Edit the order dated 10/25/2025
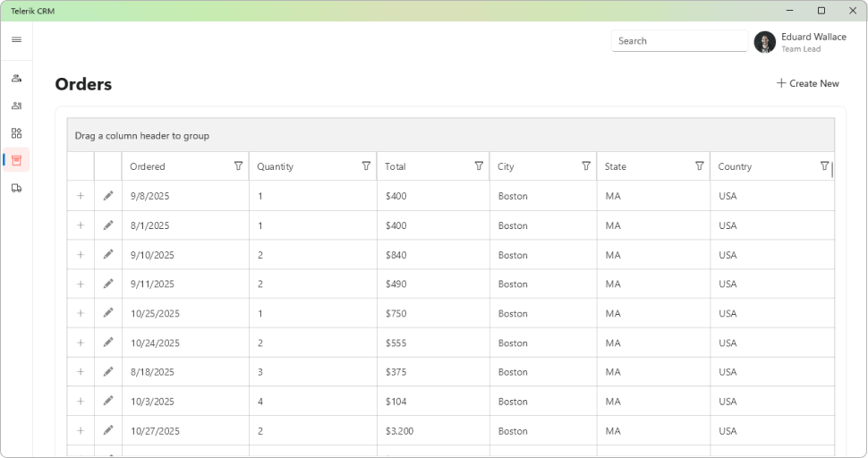This screenshot has width=868, height=458. (x=108, y=313)
